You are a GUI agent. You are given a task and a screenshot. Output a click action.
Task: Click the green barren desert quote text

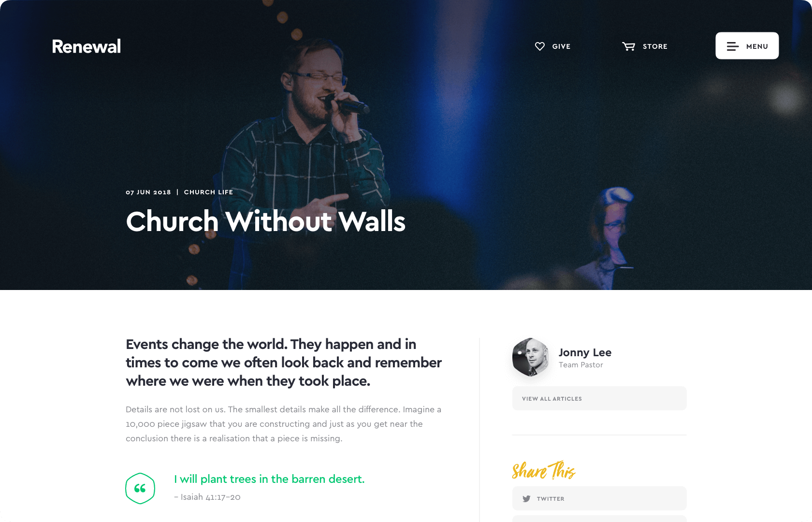269,479
